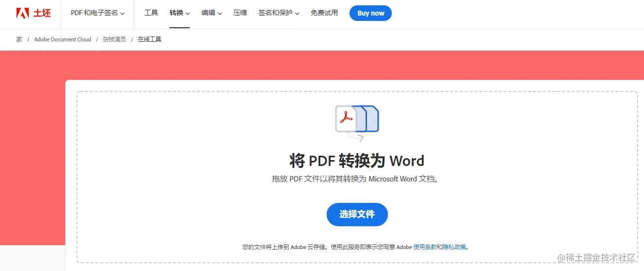Click the 拖放 PDF 文件 description text
Image resolution: width=644 pixels, height=271 pixels.
coord(357,179)
